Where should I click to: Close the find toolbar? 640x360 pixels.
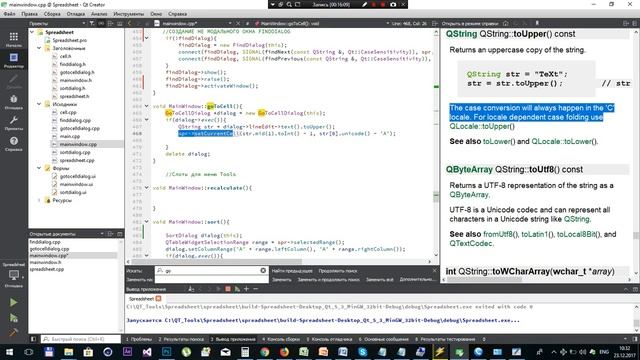pos(434,271)
